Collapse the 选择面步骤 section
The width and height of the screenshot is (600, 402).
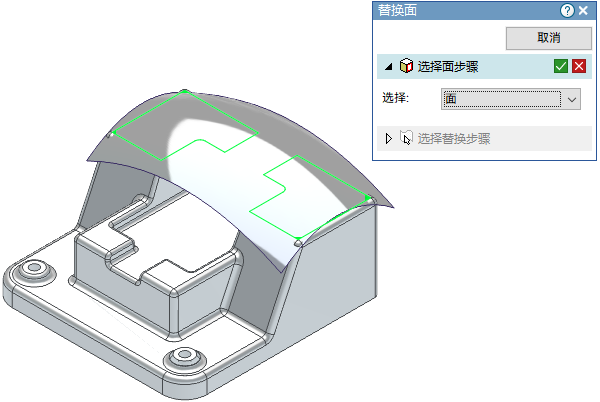(388, 67)
